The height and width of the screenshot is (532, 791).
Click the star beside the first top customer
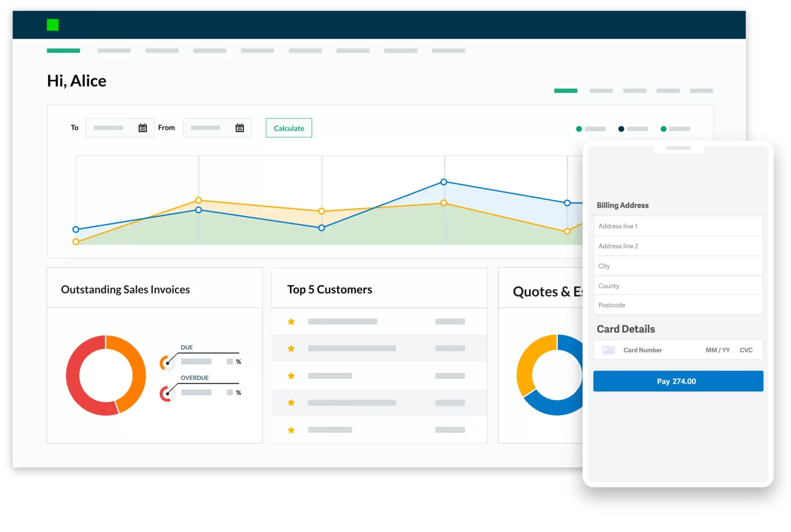click(x=291, y=321)
